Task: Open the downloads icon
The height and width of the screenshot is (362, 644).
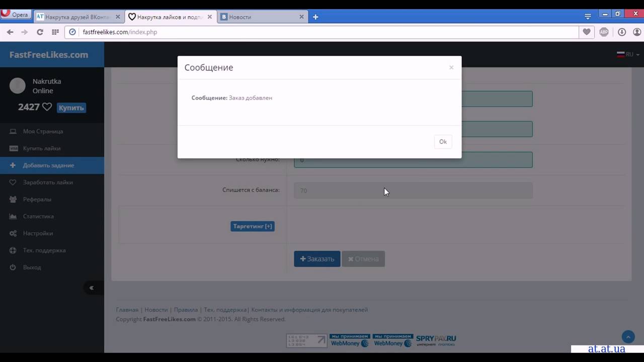Action: tap(622, 32)
